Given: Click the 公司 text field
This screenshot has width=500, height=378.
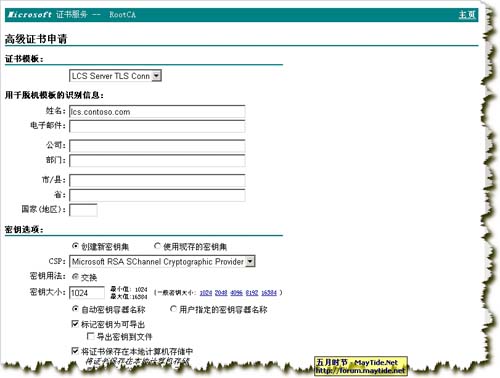Looking at the screenshot, I should 157,146.
